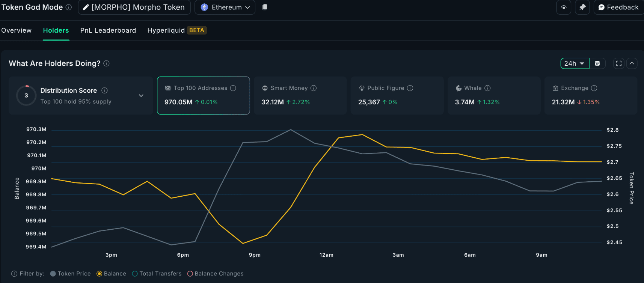Click the Whale info icon
Image resolution: width=644 pixels, height=283 pixels.
[487, 88]
